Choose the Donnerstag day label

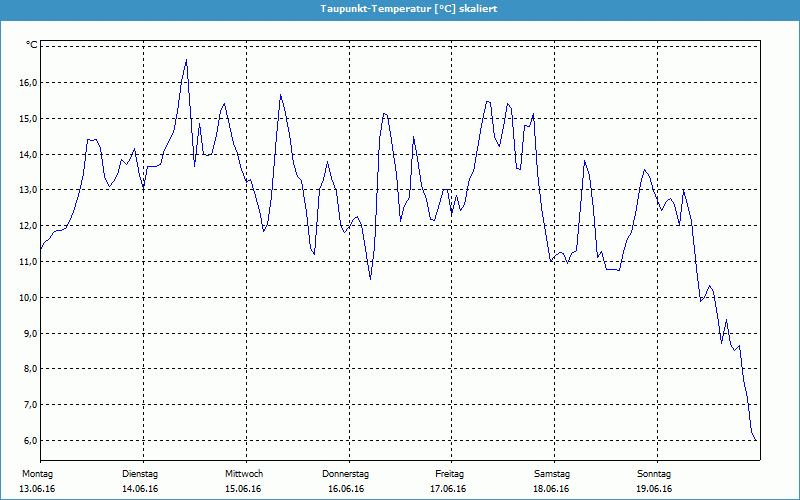[x=346, y=473]
